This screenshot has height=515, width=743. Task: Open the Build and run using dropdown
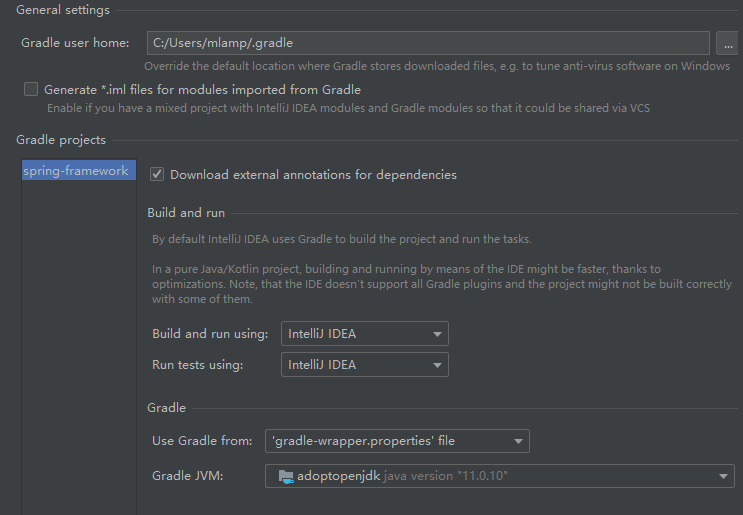(x=364, y=334)
